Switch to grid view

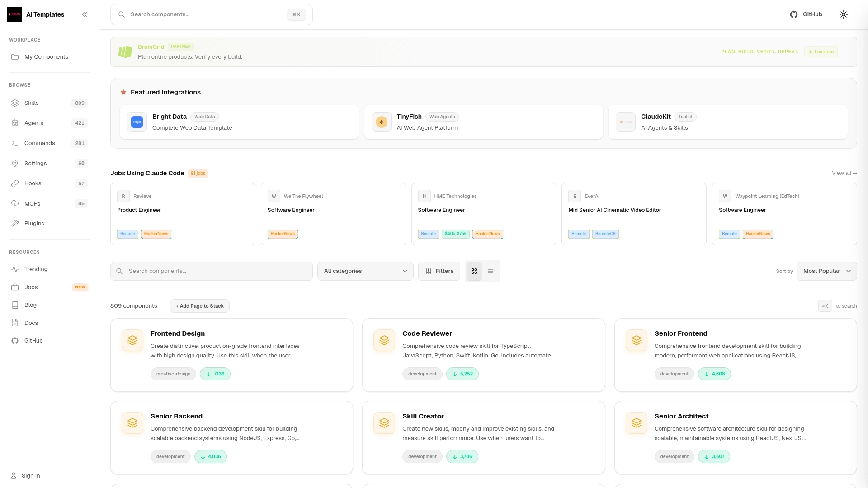(x=474, y=271)
